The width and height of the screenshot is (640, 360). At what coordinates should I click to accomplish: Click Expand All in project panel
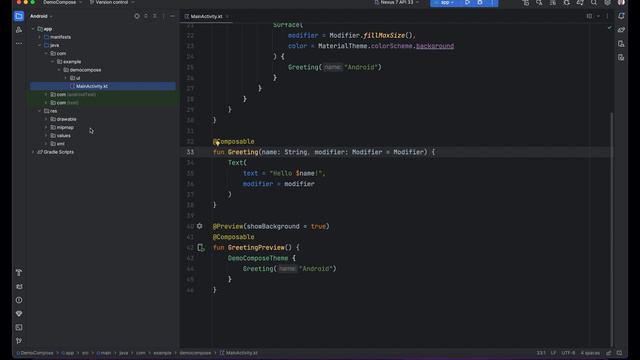point(146,16)
